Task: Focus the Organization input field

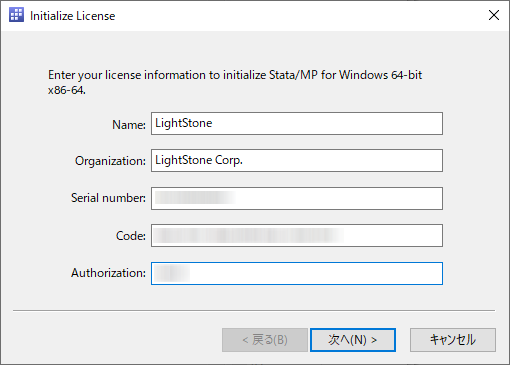Action: [x=297, y=161]
